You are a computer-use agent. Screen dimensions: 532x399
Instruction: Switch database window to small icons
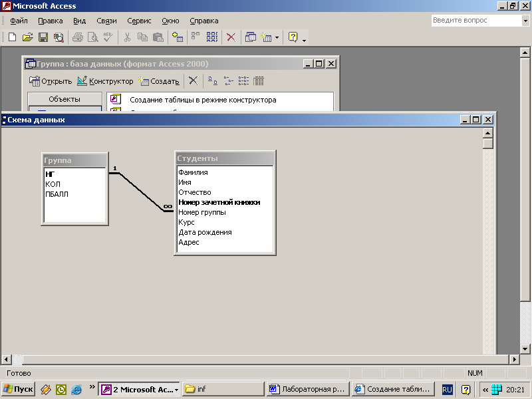(x=228, y=80)
